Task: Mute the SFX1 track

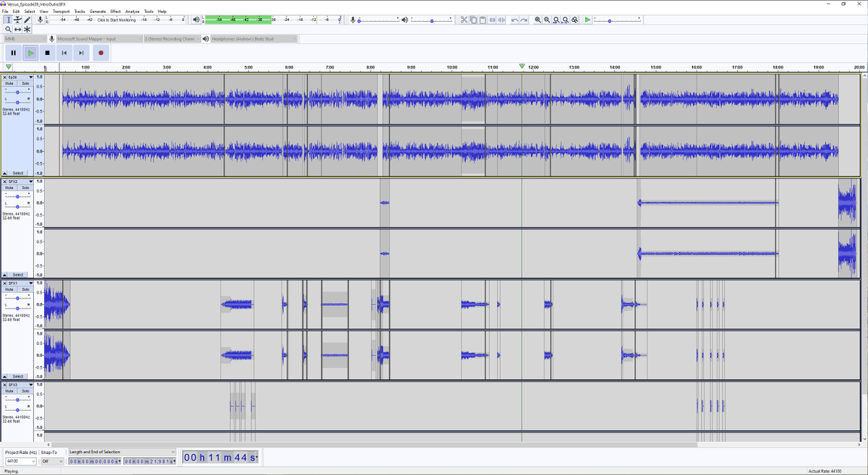Action: click(x=9, y=289)
